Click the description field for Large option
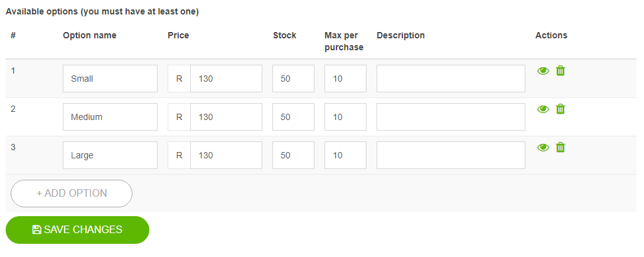 pyautogui.click(x=451, y=155)
